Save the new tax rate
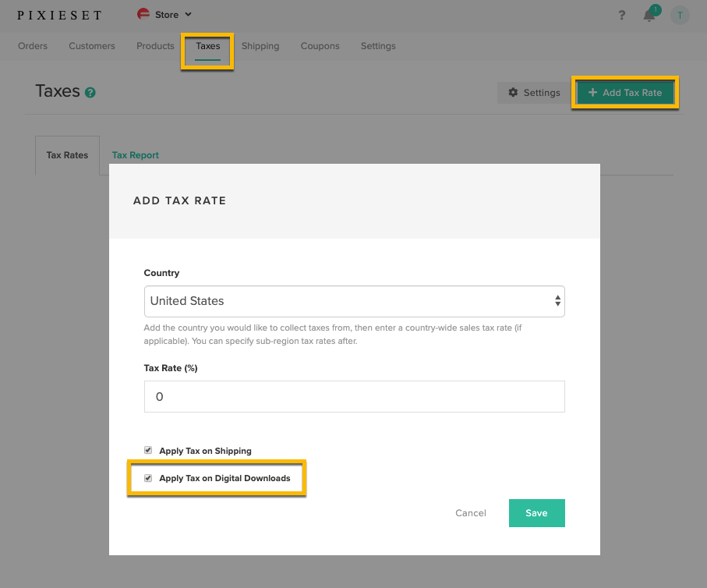The height and width of the screenshot is (588, 707). 536,513
